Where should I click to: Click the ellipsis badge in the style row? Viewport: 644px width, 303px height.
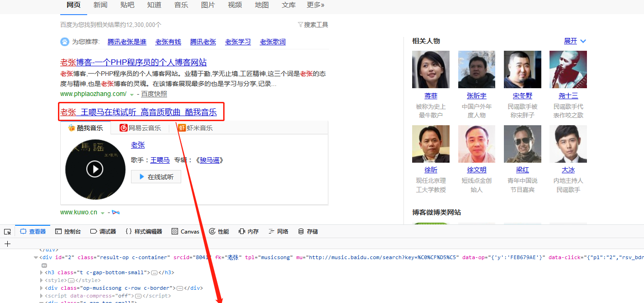click(71, 281)
